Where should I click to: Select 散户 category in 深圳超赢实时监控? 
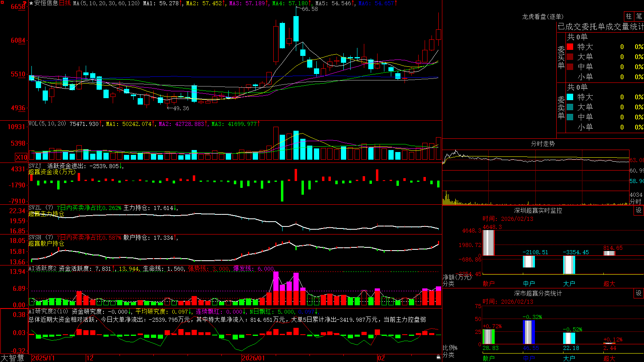pyautogui.click(x=489, y=284)
